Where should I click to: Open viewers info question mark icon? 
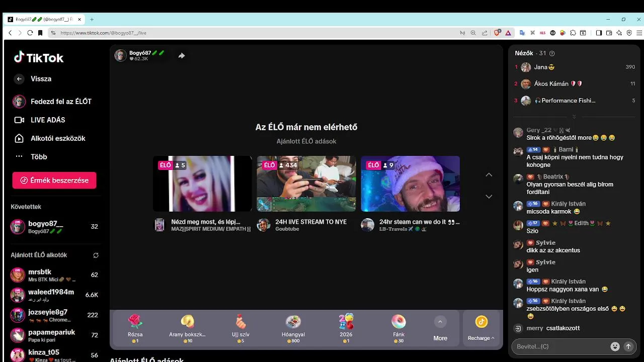tap(552, 53)
